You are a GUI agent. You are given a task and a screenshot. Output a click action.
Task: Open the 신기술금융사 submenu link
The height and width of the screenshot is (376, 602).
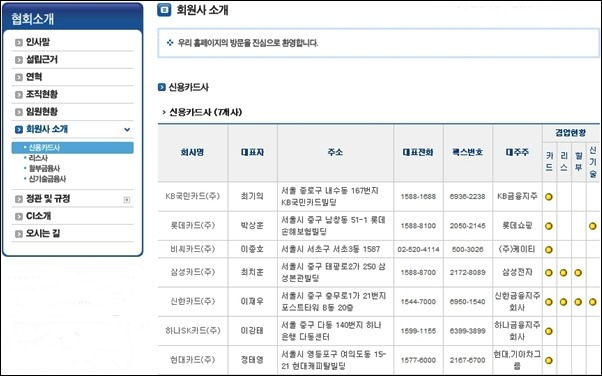[x=47, y=179]
